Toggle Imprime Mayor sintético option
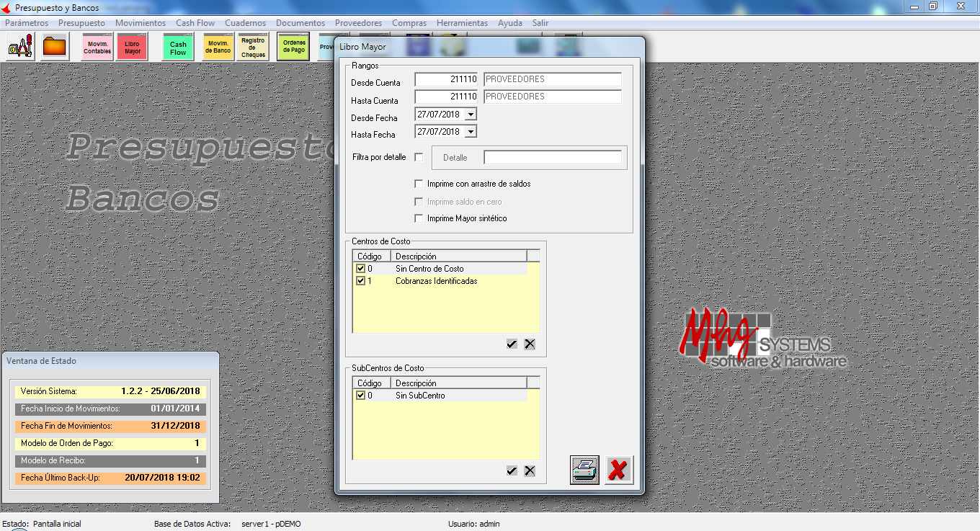 [x=419, y=218]
